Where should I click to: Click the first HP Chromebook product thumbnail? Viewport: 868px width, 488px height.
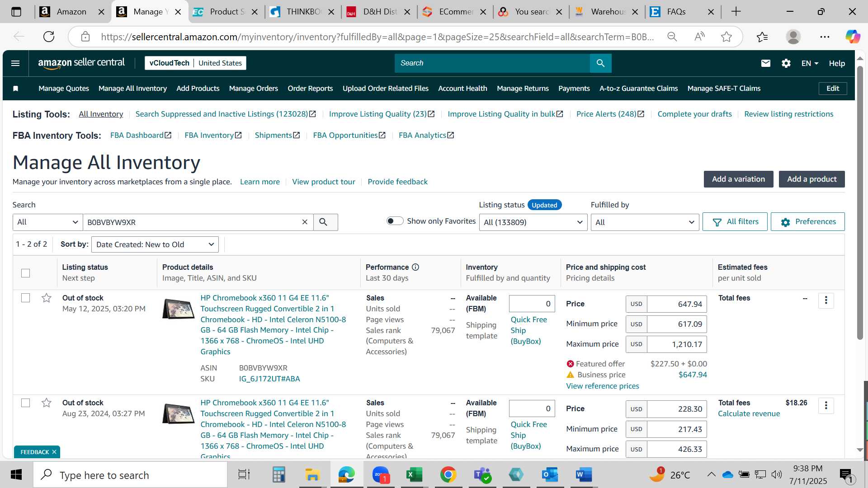coord(178,309)
